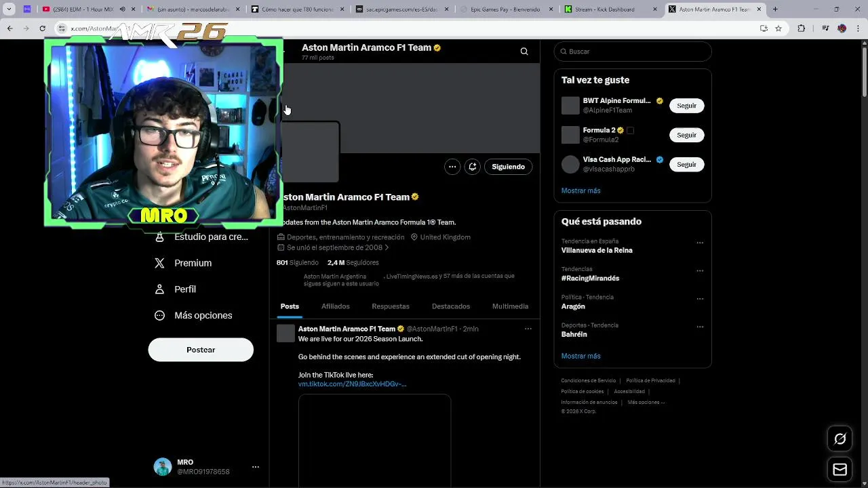This screenshot has height=488, width=868.
Task: Switch to the Respuestas tab
Action: (x=391, y=306)
